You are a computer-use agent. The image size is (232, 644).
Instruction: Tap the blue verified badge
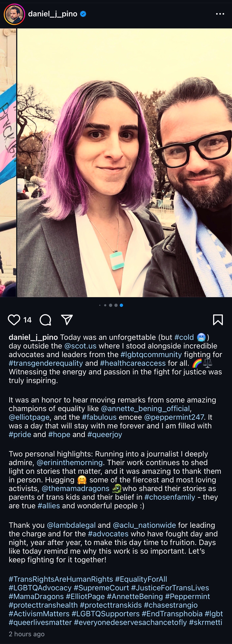(83, 14)
